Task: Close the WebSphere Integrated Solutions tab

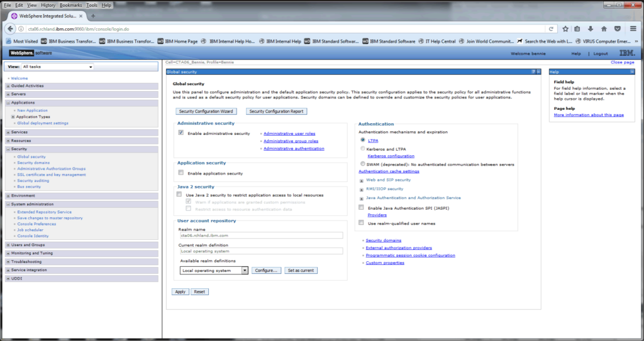Action: click(x=81, y=16)
